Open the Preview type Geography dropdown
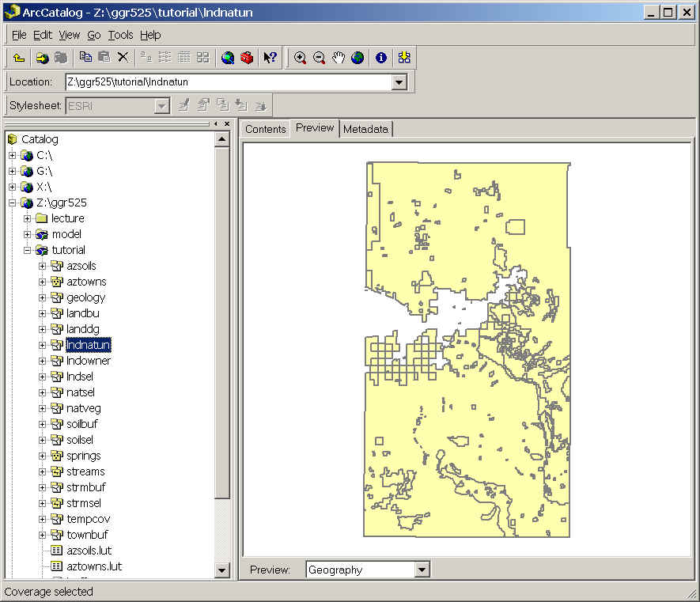Screen dimensions: 700x602 point(422,570)
